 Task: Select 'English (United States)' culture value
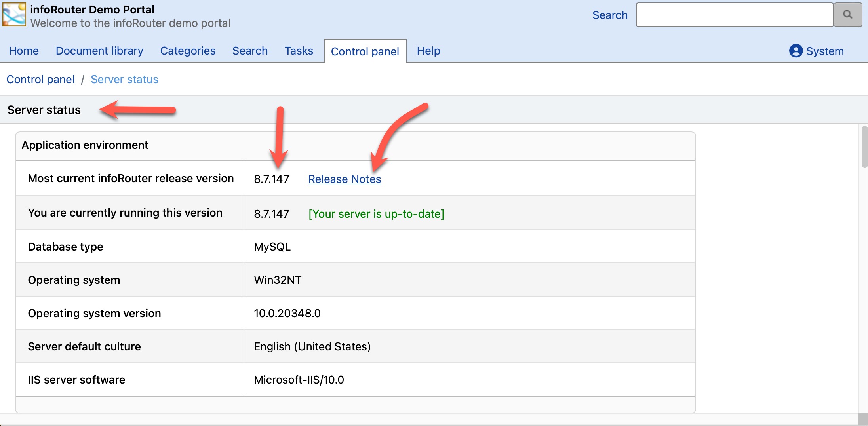pyautogui.click(x=312, y=346)
